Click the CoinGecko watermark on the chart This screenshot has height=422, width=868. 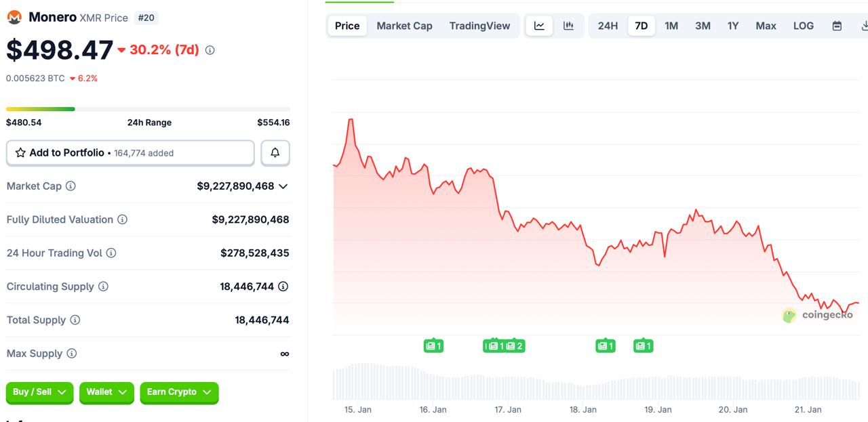[x=817, y=316]
